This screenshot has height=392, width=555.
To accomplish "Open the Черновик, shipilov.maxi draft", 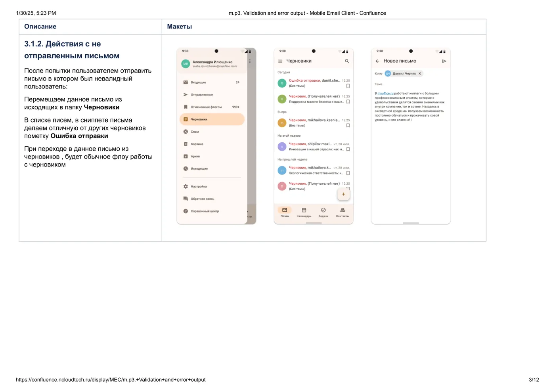I will click(314, 147).
